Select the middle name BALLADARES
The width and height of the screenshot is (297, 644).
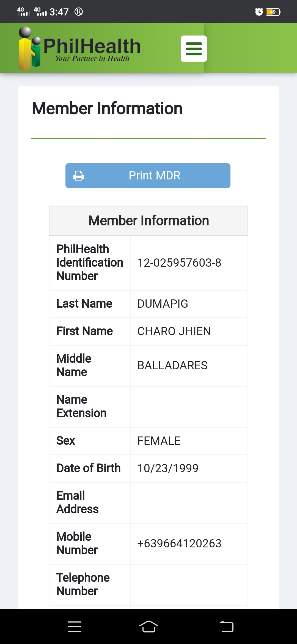[x=172, y=365]
